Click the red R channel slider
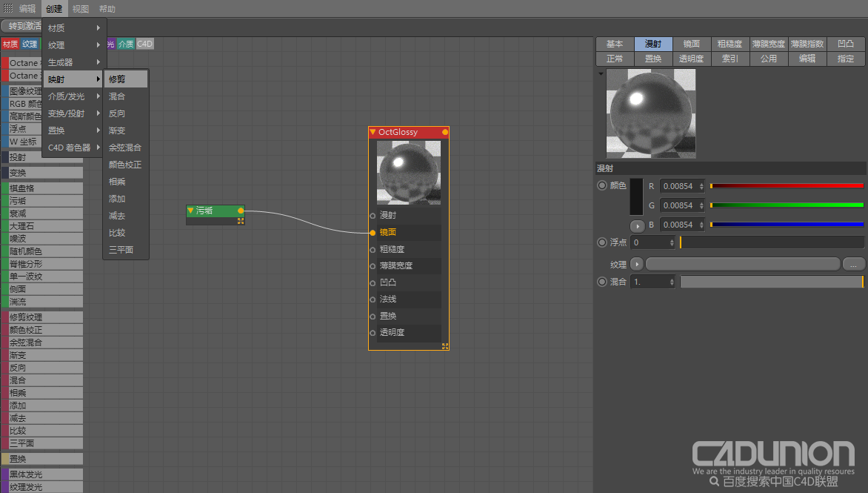Image resolution: width=868 pixels, height=493 pixels. (x=787, y=186)
